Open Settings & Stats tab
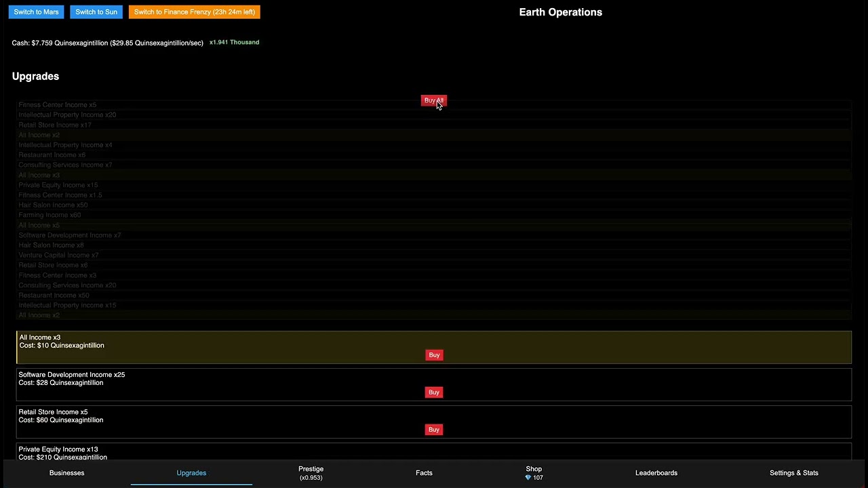868x488 pixels. pyautogui.click(x=794, y=473)
